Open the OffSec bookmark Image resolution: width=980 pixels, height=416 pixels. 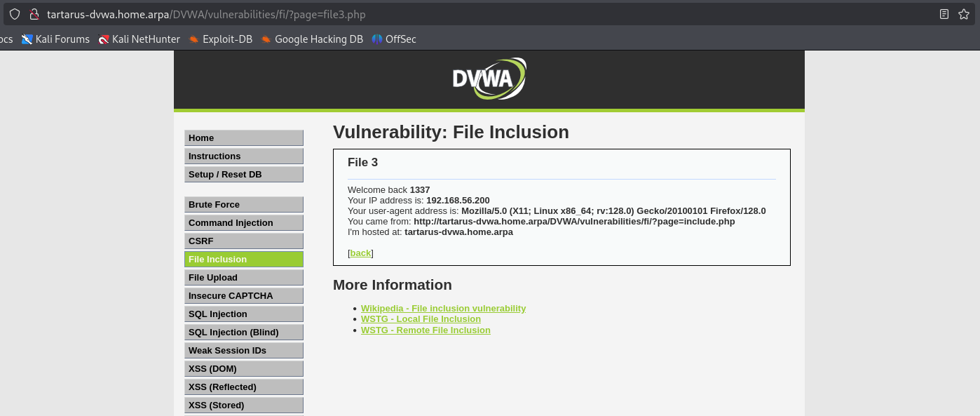tap(394, 39)
